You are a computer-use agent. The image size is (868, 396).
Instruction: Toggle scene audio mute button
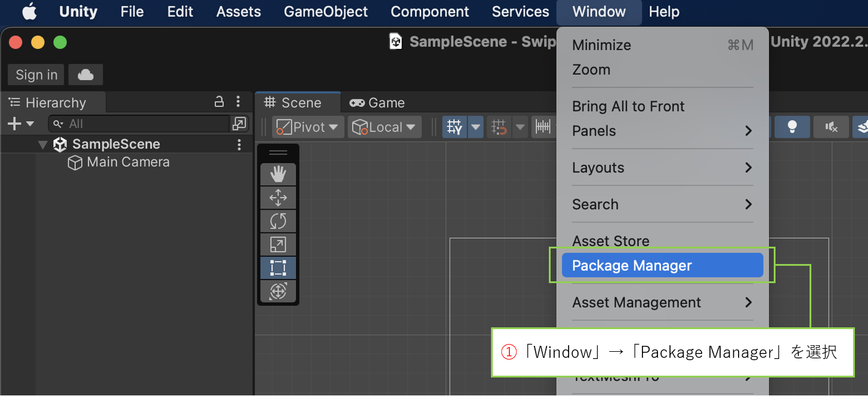click(x=831, y=127)
